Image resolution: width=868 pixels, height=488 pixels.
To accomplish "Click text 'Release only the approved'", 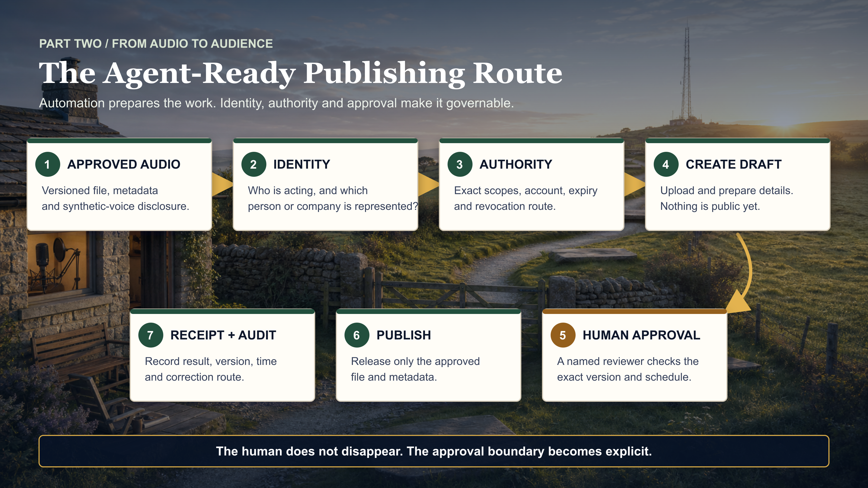I will pos(416,361).
